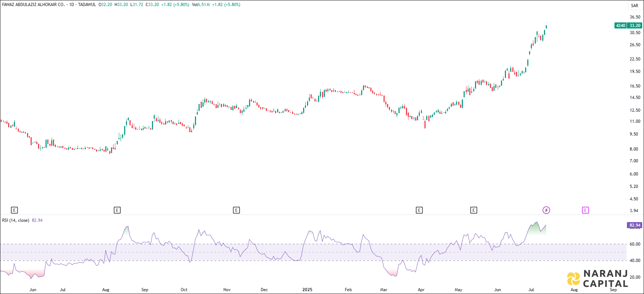This screenshot has width=644, height=294.
Task: Click the 26.50 price axis label
Action: coord(635,45)
